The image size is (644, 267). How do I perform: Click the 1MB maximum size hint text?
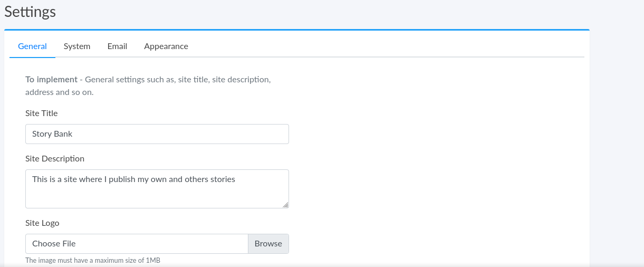(x=92, y=261)
